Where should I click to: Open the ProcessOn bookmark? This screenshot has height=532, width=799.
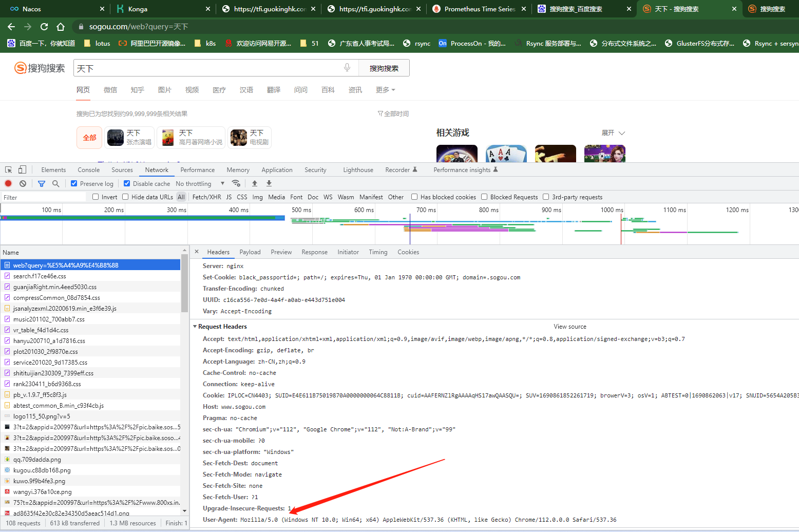(472, 43)
